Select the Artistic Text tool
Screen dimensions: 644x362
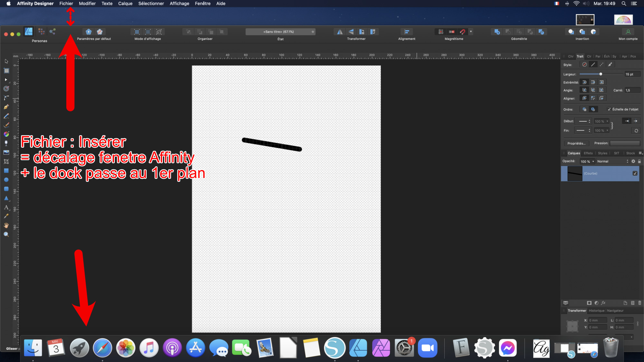point(6,208)
